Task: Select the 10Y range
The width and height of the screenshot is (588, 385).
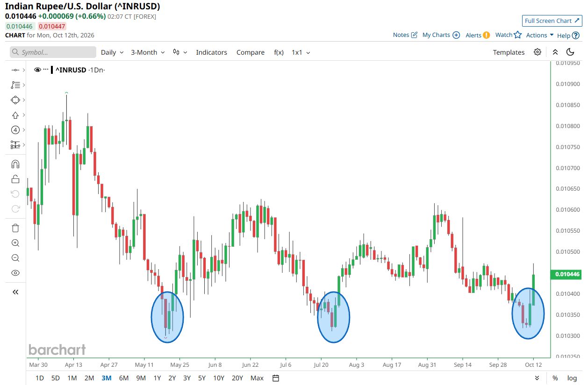Action: pos(219,378)
